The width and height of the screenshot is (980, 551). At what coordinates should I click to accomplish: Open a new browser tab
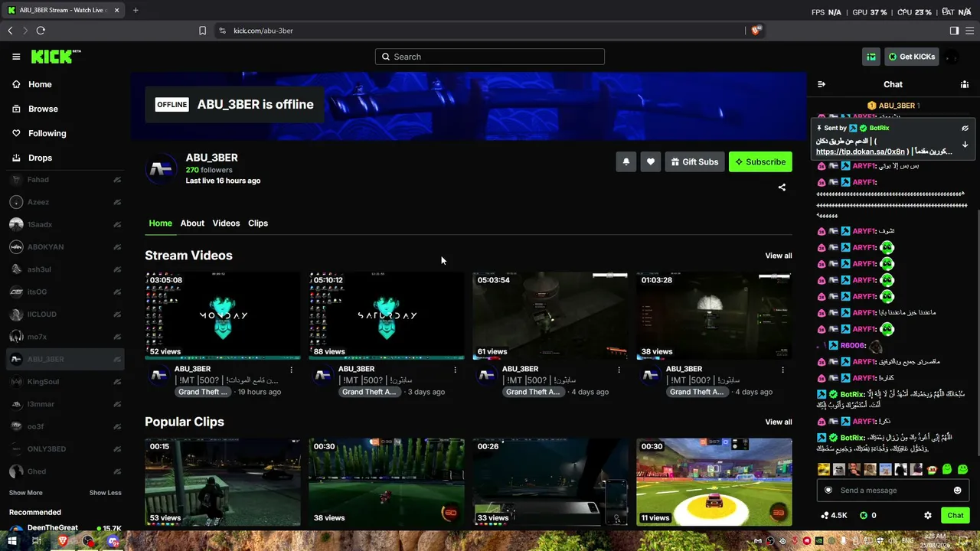136,11
